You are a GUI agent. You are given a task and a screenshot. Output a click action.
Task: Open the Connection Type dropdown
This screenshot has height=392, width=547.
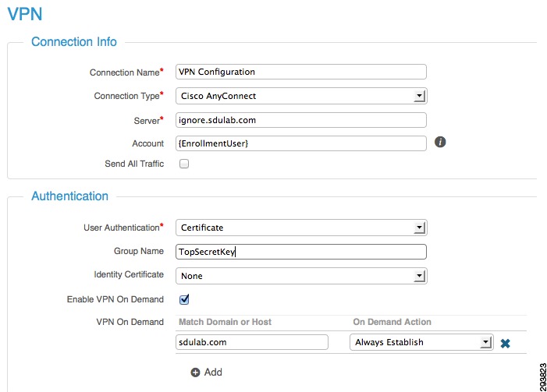pyautogui.click(x=301, y=96)
